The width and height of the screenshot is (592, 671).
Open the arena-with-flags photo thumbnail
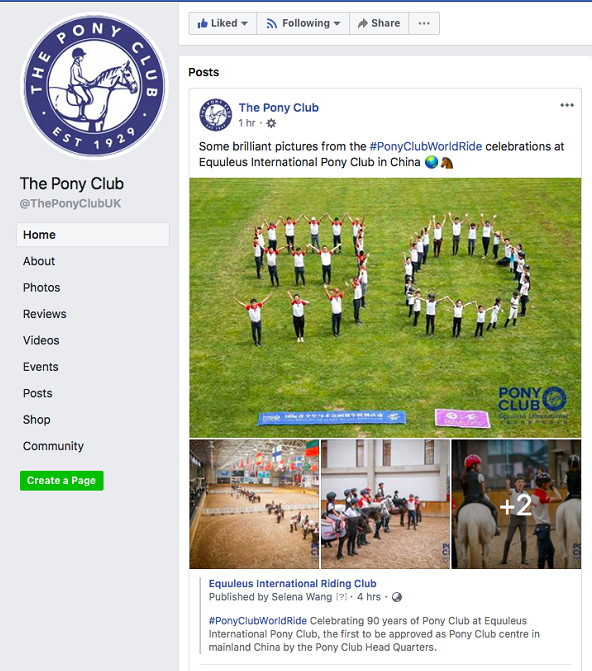click(254, 504)
